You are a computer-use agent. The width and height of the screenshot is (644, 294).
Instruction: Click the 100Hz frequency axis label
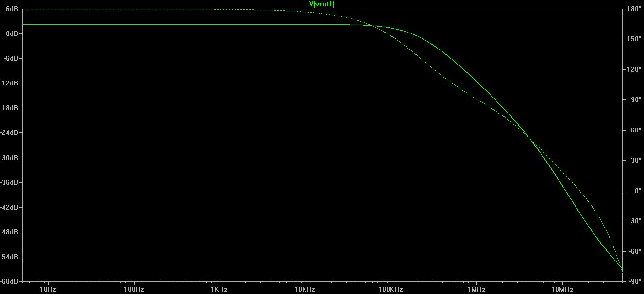(134, 290)
